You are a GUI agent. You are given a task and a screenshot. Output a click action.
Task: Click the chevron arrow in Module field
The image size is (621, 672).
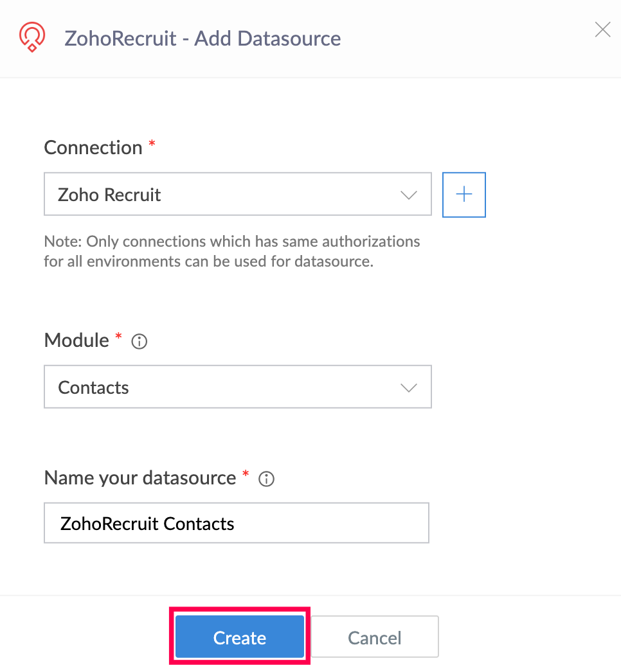[409, 388]
